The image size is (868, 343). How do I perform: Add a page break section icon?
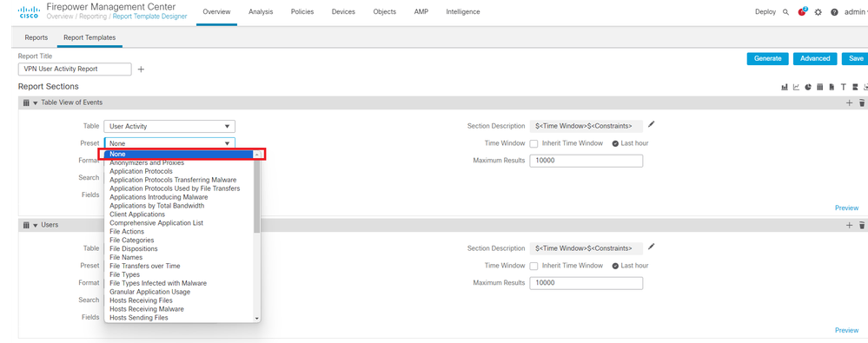(x=855, y=87)
